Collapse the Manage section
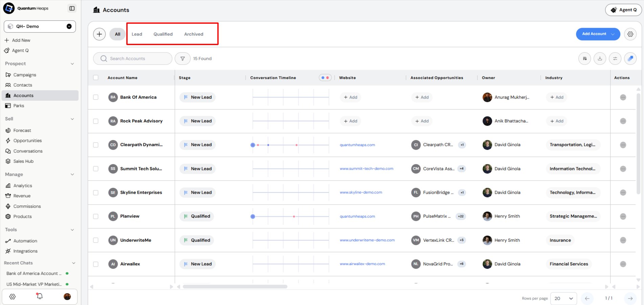Viewport: 644px width, 305px height. click(72, 175)
